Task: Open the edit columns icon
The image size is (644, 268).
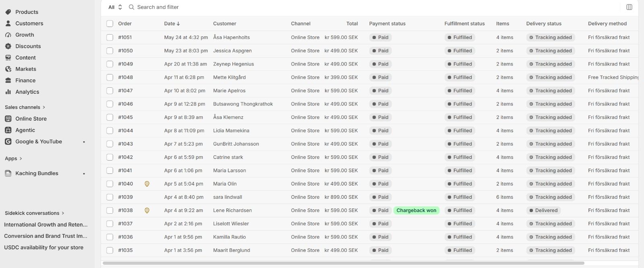Action: point(629,7)
